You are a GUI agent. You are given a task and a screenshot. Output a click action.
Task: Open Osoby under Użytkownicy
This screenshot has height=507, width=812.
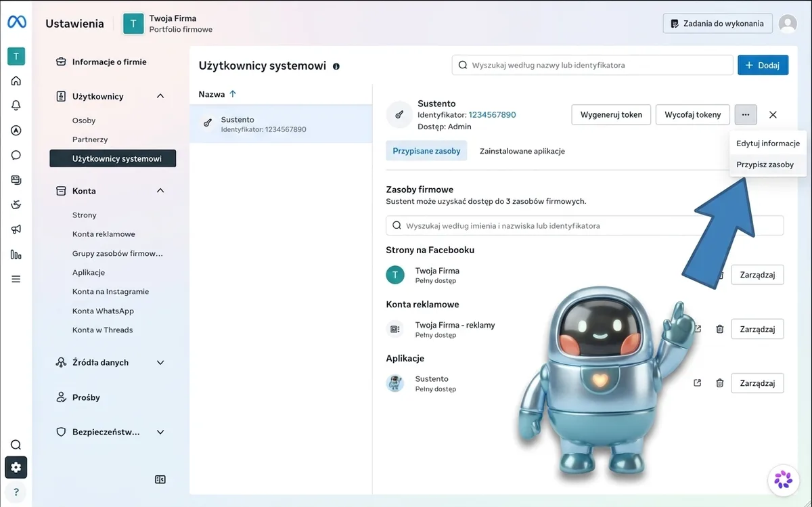point(84,120)
